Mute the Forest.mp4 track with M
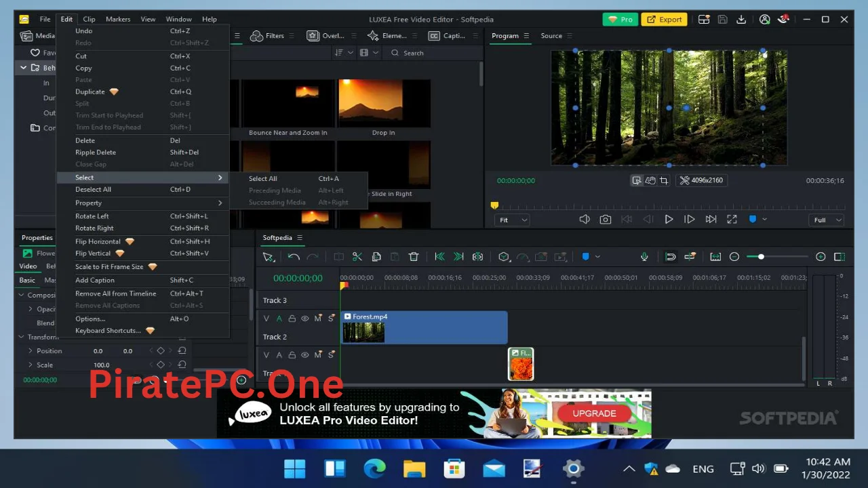 [x=317, y=319]
